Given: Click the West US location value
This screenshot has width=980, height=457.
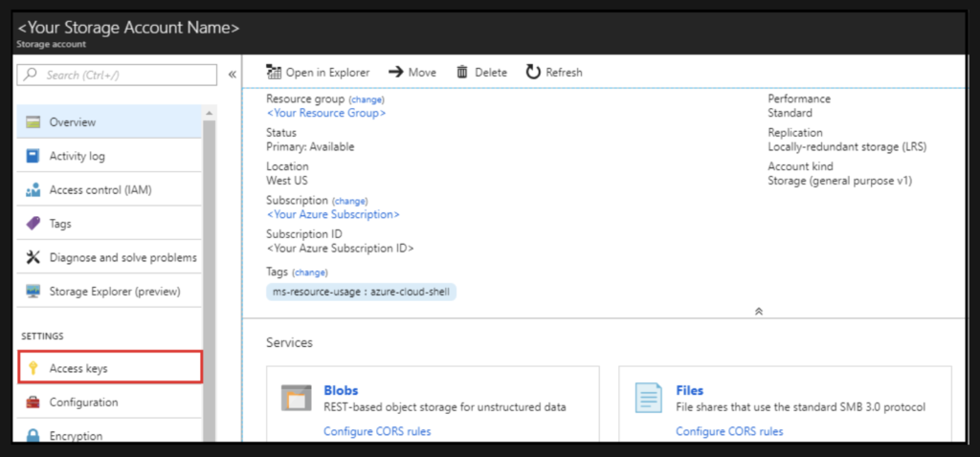Looking at the screenshot, I should coord(287,181).
